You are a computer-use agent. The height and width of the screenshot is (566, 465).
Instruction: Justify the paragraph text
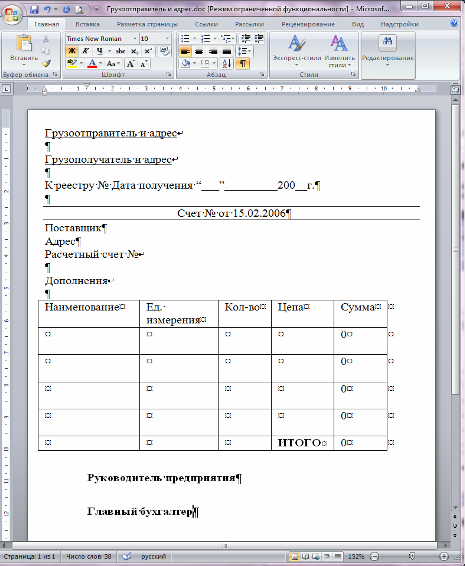[x=227, y=51]
